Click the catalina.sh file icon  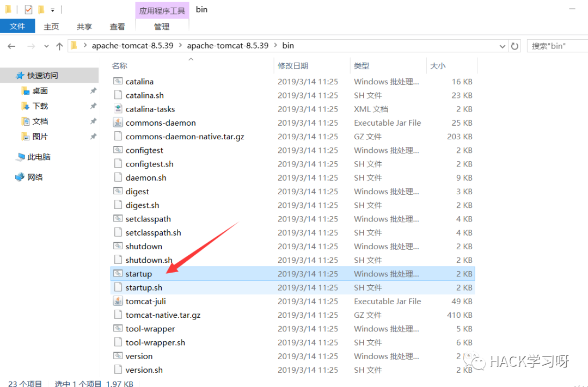click(x=118, y=95)
